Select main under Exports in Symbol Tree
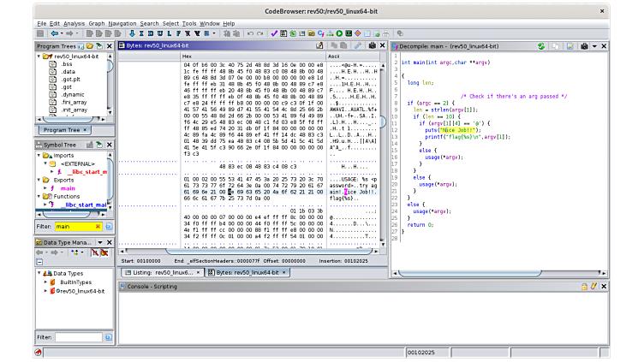The image size is (644, 362). point(68,188)
